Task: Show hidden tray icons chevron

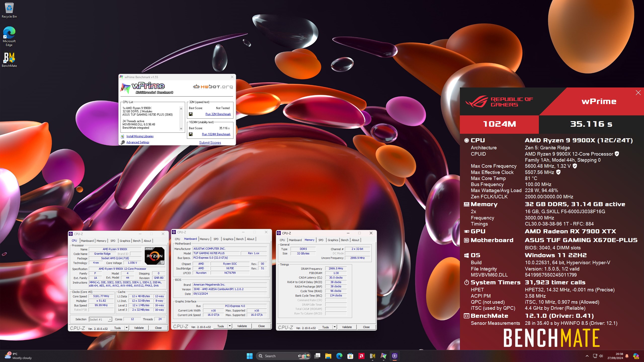Action: pos(587,356)
